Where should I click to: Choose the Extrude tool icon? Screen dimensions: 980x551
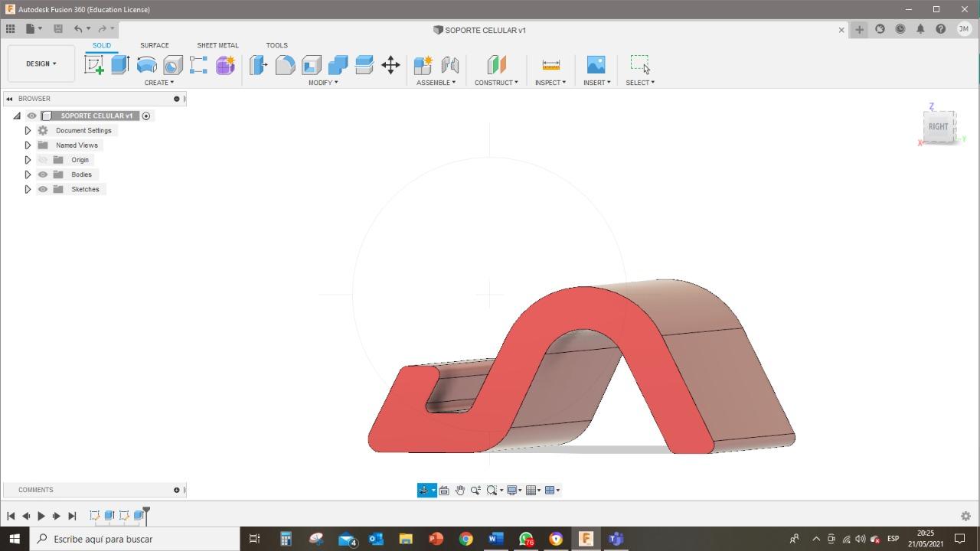pyautogui.click(x=120, y=65)
